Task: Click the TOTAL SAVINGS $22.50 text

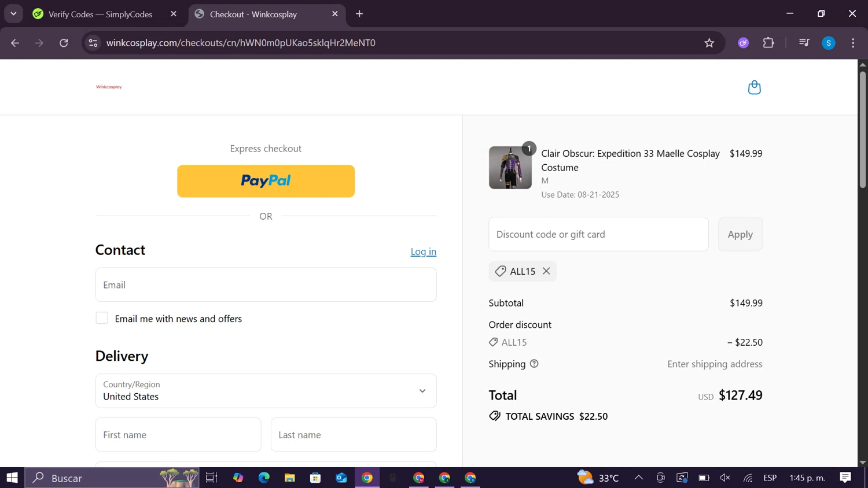Action: [x=557, y=416]
